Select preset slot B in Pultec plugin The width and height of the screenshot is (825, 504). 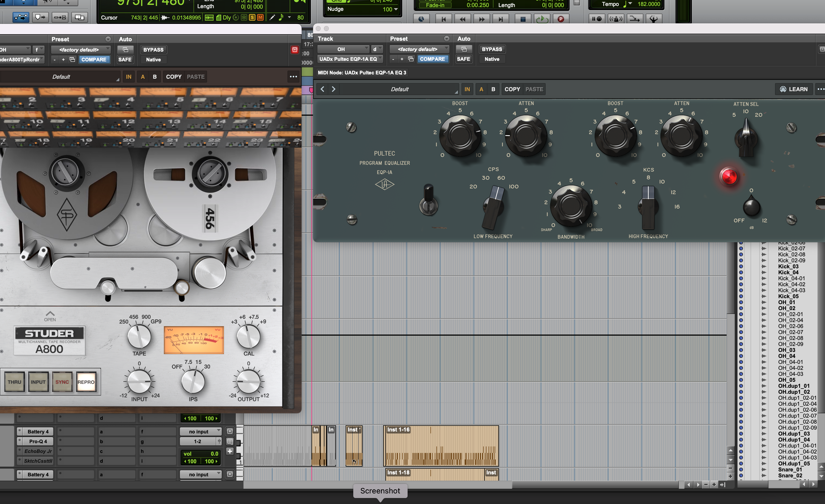coord(493,89)
